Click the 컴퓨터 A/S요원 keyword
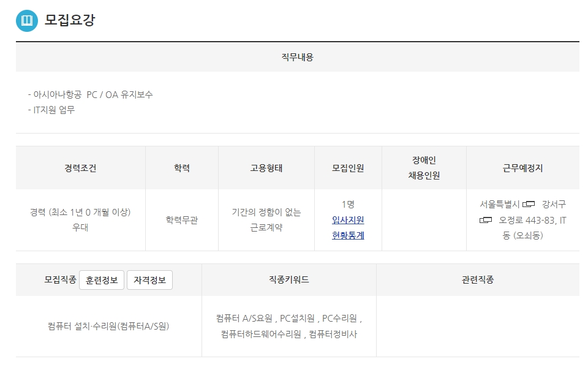The height and width of the screenshot is (367, 588). click(244, 317)
